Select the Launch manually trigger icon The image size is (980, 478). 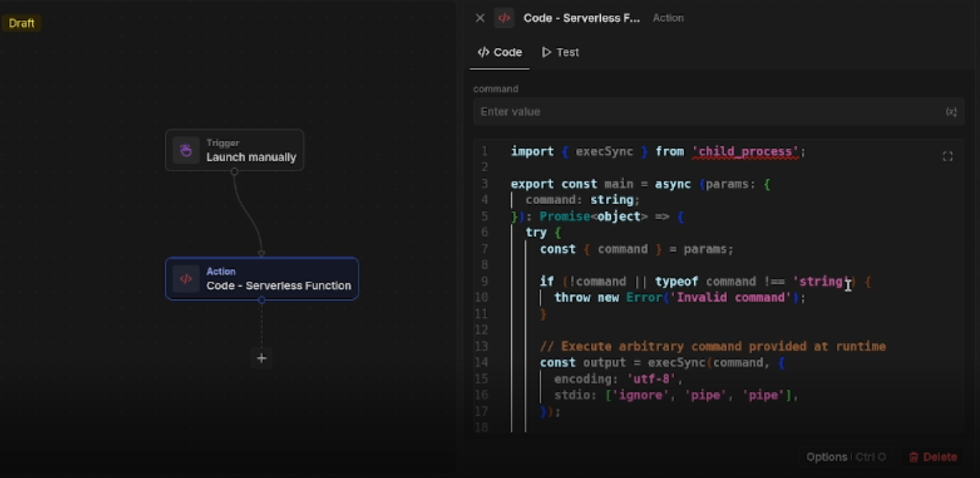tap(185, 150)
